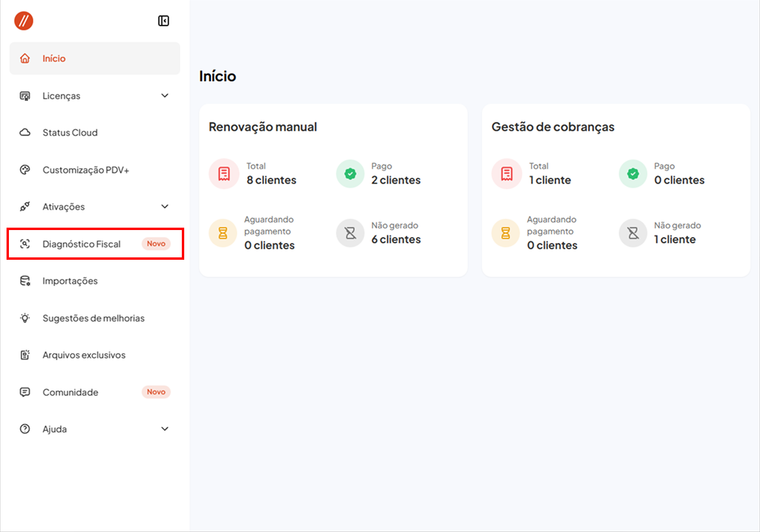Click the Novo badge next to Comunidade

pyautogui.click(x=156, y=392)
